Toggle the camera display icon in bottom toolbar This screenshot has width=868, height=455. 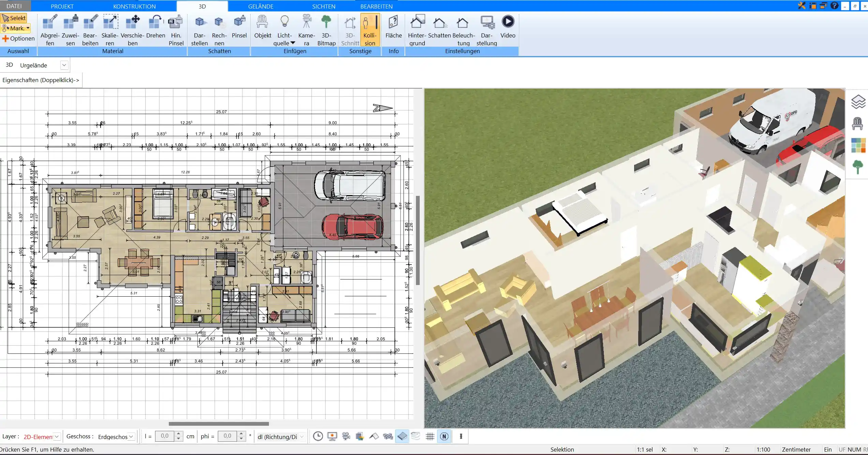346,436
